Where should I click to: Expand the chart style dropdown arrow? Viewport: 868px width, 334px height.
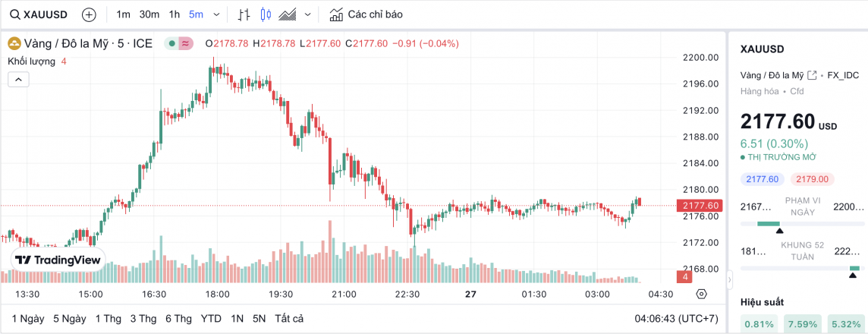coord(307,14)
